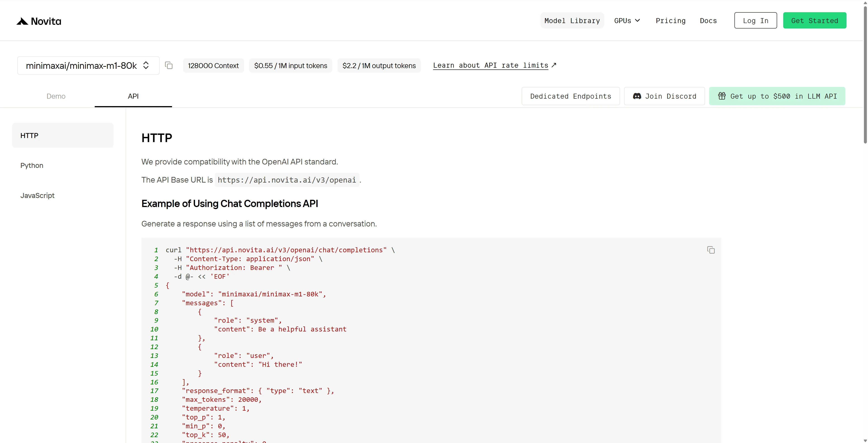Screen dimensions: 868x443
Task: Click the "max_tokens": 20000 line
Action: click(x=222, y=400)
